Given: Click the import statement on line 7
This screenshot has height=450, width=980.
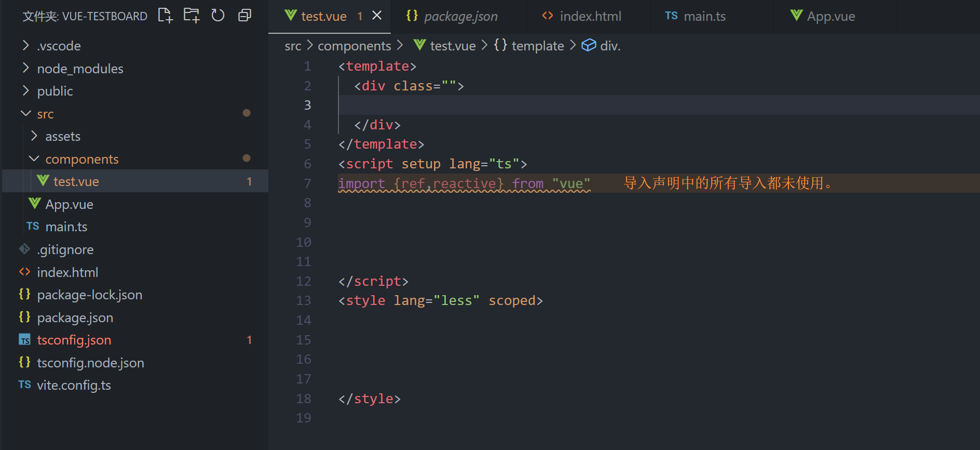Looking at the screenshot, I should (x=464, y=183).
